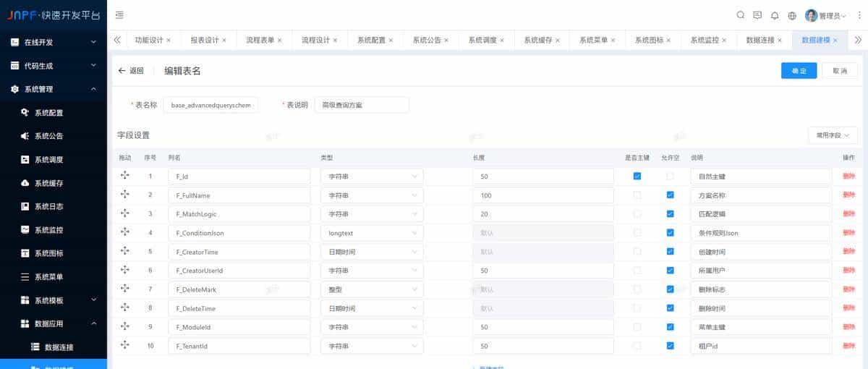Screen dimensions: 868x369
Task: Open the search icon in top bar
Action: coord(740,15)
